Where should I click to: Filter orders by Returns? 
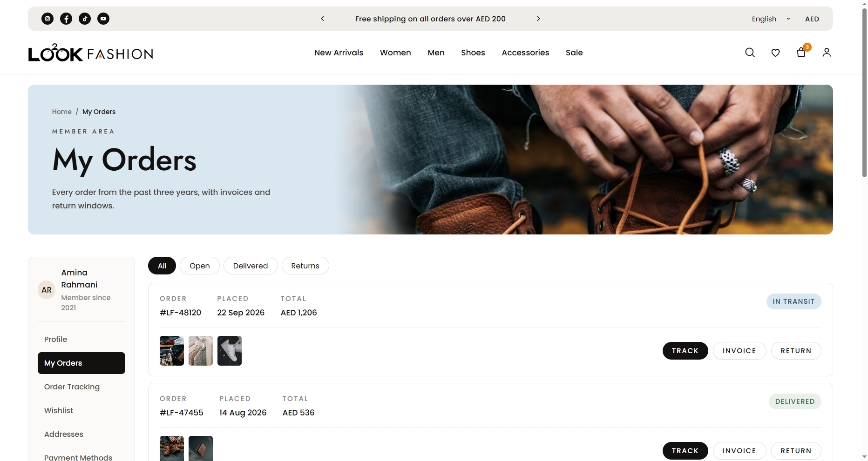(x=305, y=266)
